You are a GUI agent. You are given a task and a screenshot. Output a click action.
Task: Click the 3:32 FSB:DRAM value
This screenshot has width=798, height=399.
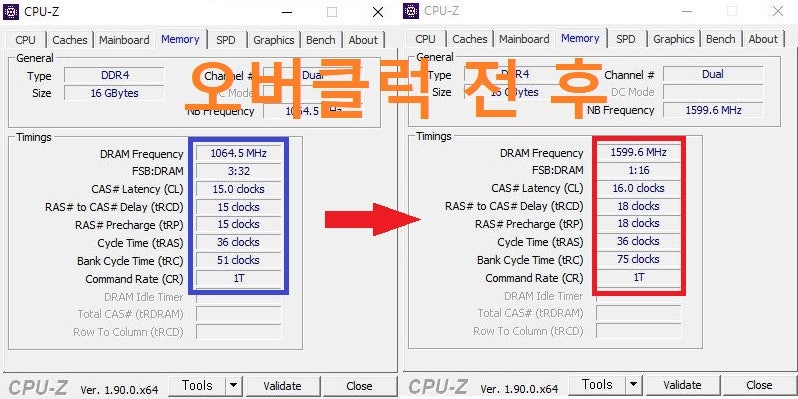pos(238,171)
